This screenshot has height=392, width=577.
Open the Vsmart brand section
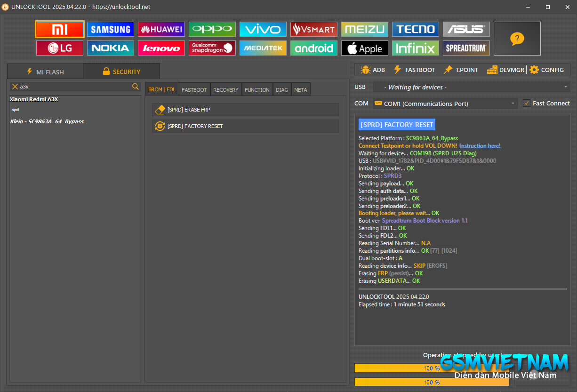point(314,29)
